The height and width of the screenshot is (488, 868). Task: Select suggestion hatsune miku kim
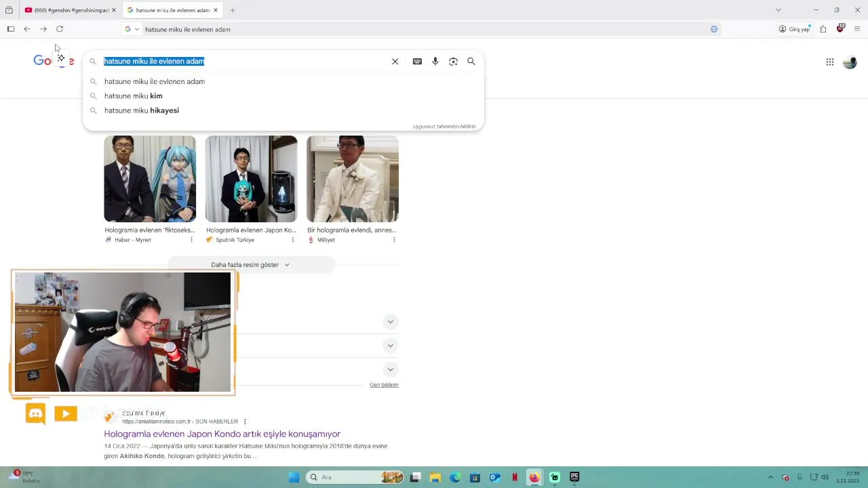pyautogui.click(x=283, y=96)
